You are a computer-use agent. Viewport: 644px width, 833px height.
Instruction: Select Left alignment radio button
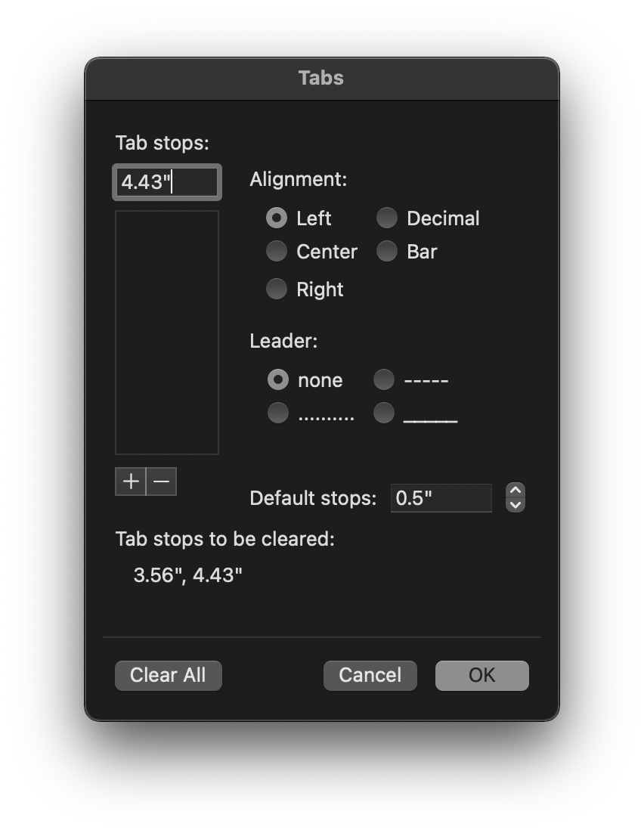coord(277,218)
